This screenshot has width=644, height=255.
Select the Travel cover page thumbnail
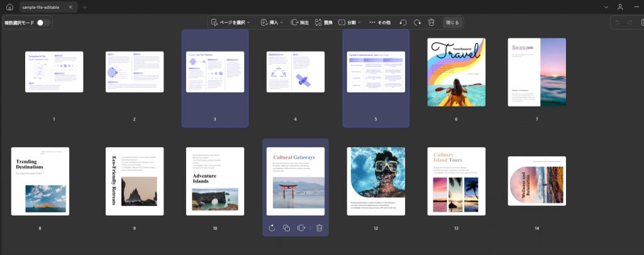tap(457, 72)
